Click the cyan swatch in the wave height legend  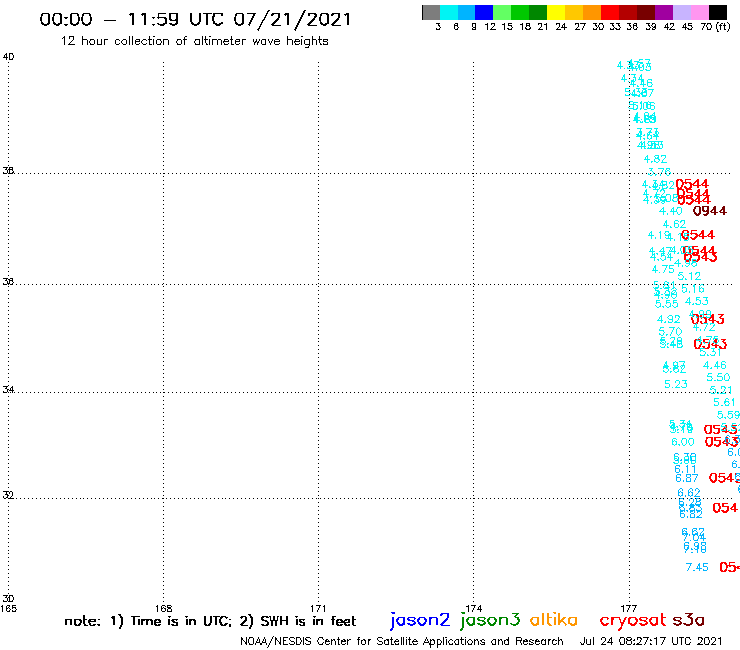[x=449, y=12]
